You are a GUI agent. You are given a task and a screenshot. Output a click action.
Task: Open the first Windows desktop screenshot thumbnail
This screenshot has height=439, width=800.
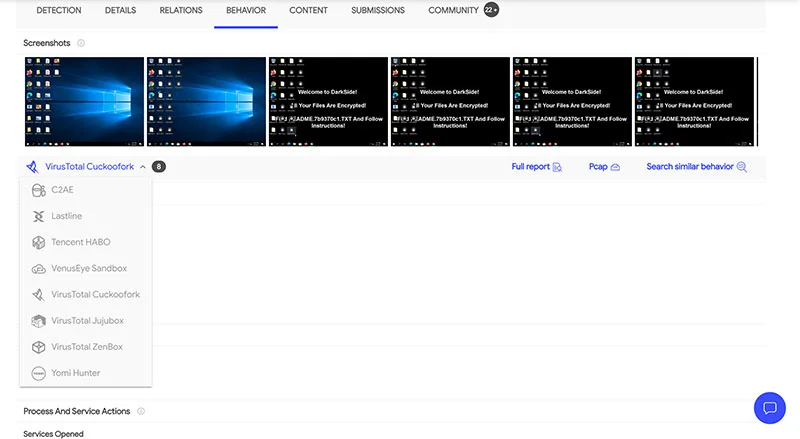(x=84, y=102)
